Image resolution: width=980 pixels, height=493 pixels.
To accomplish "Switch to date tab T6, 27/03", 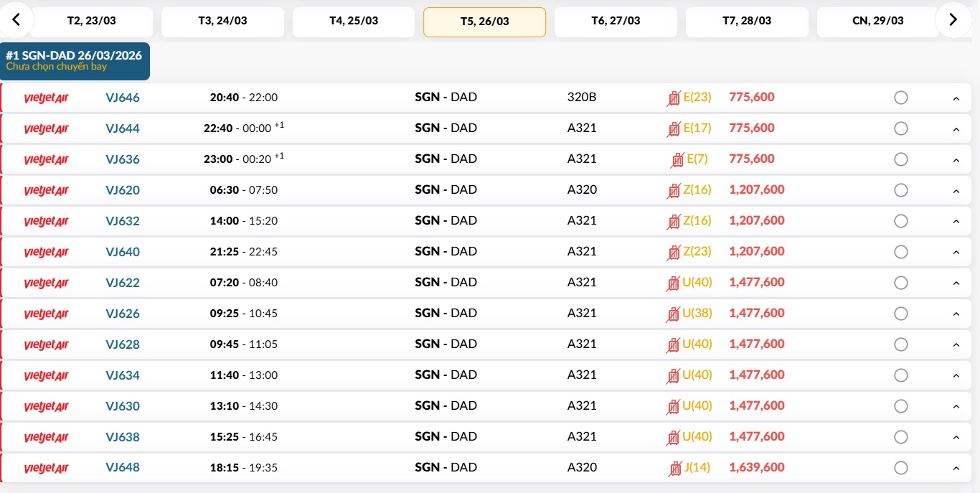I will pyautogui.click(x=616, y=22).
